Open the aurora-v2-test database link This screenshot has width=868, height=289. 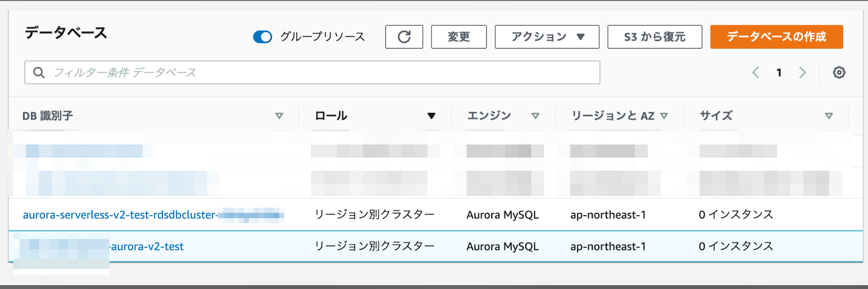pos(147,247)
